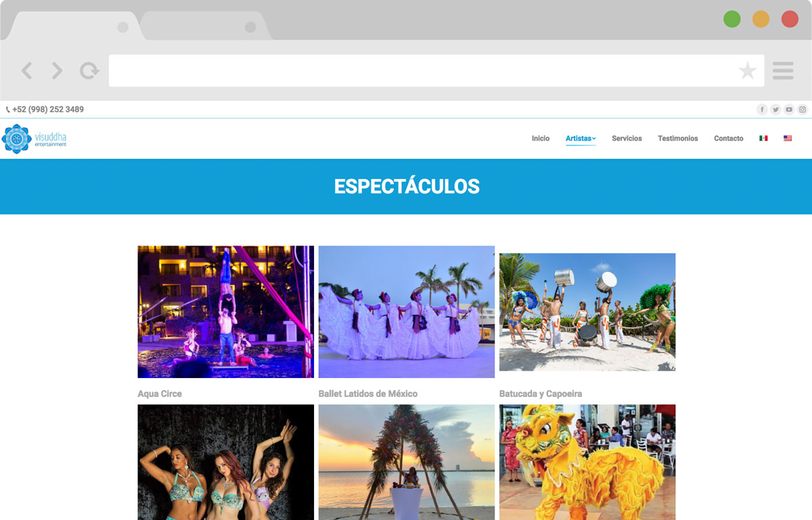Image resolution: width=812 pixels, height=520 pixels.
Task: Open the Contacto menu item
Action: [729, 139]
